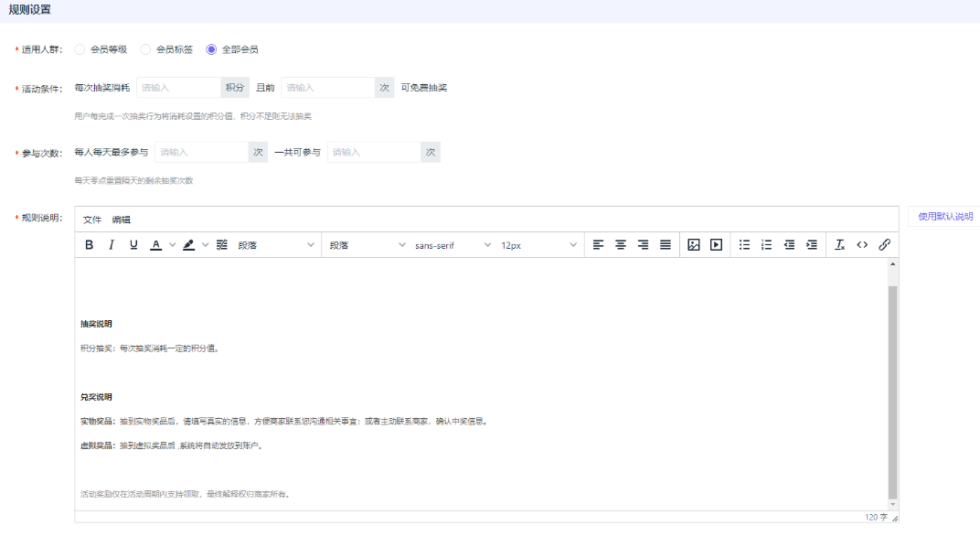Select the 全部会员 radio button
980x547 pixels.
(211, 49)
